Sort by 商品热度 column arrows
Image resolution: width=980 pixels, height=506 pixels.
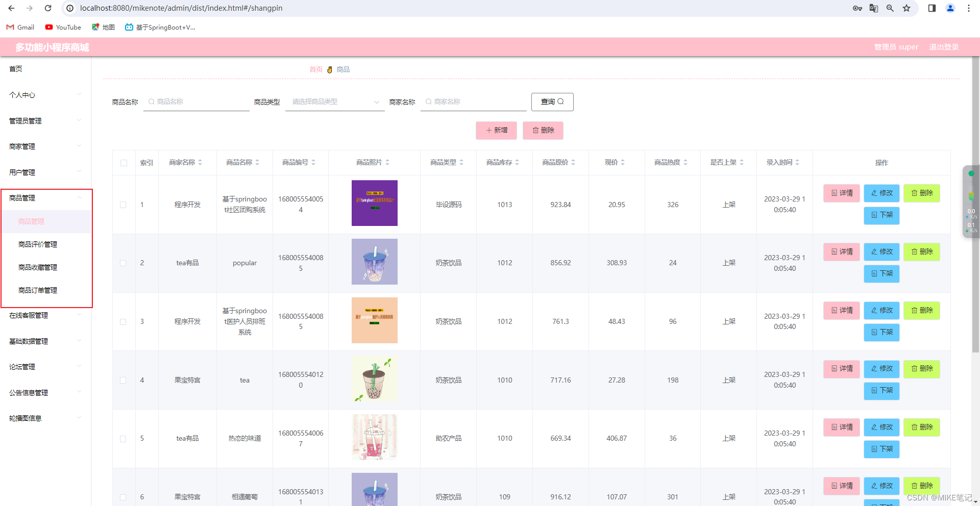tap(685, 163)
